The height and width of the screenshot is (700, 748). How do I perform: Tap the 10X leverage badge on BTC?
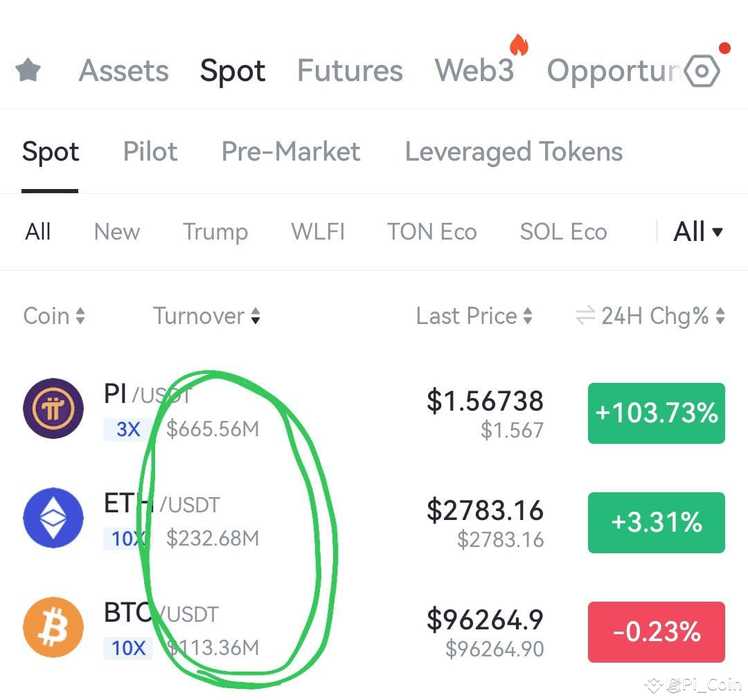pos(128,648)
